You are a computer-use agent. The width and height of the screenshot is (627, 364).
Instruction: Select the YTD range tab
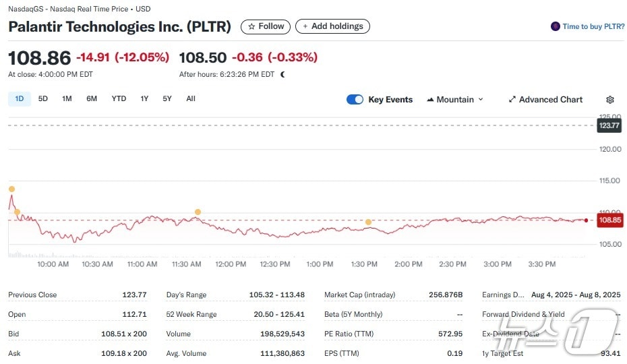119,99
